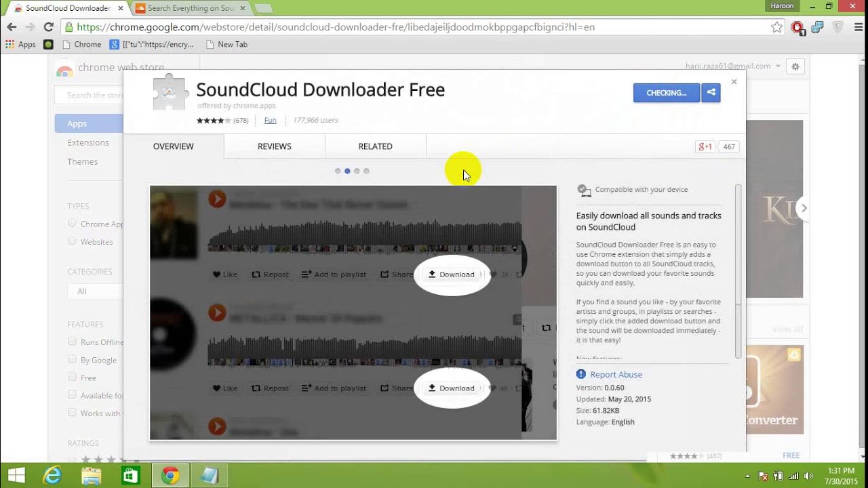Screen dimensions: 868x488
Task: Open the Apps bookmarks shortcut
Action: (20, 44)
